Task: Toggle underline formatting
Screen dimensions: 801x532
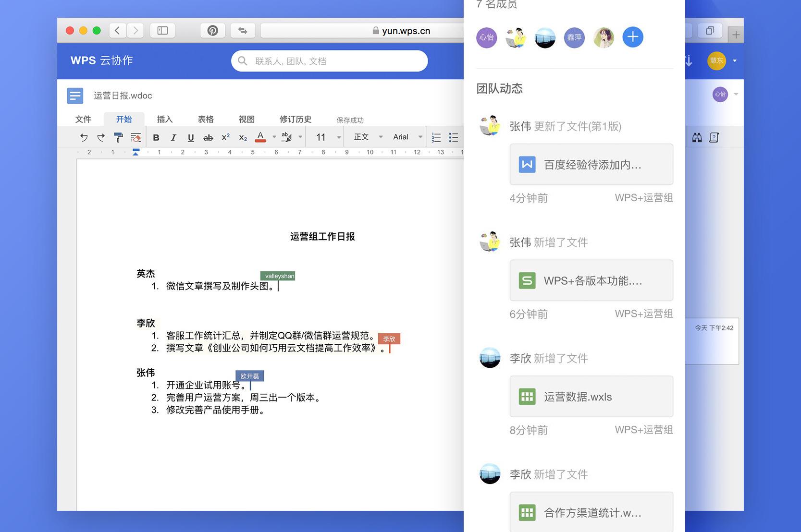Action: point(191,137)
